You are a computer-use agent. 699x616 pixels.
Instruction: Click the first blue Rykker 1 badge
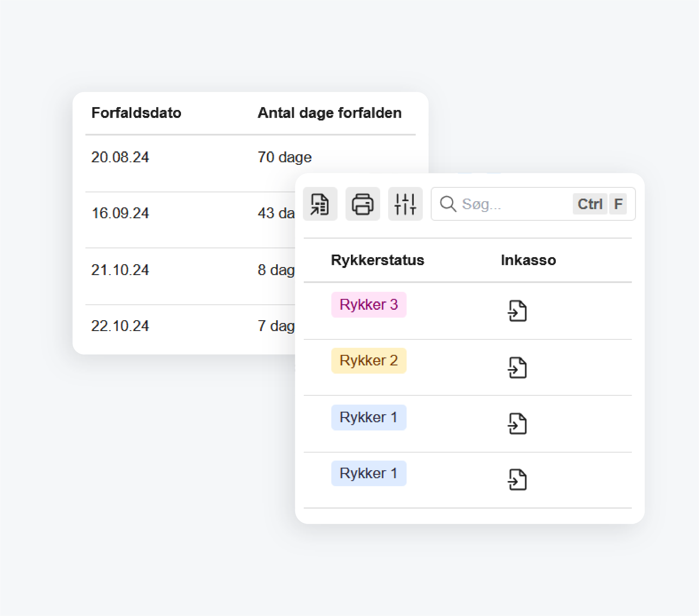pyautogui.click(x=369, y=417)
